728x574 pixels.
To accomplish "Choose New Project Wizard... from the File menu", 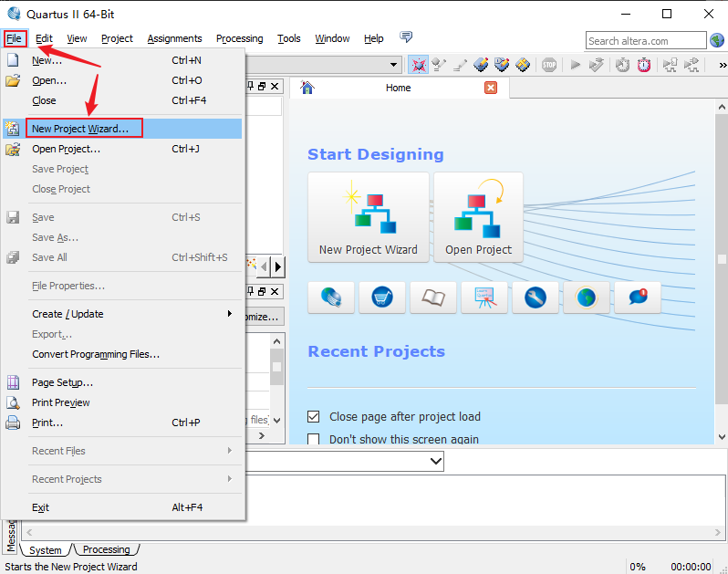I will [122, 129].
